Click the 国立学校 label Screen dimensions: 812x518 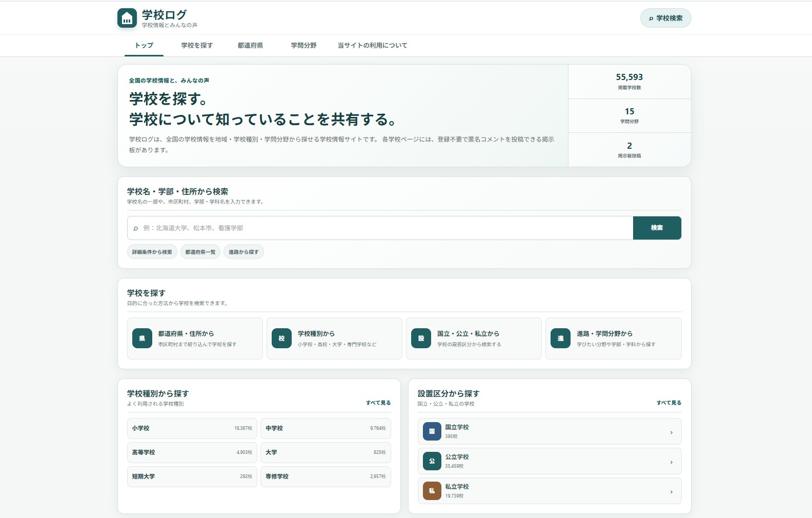tap(457, 427)
